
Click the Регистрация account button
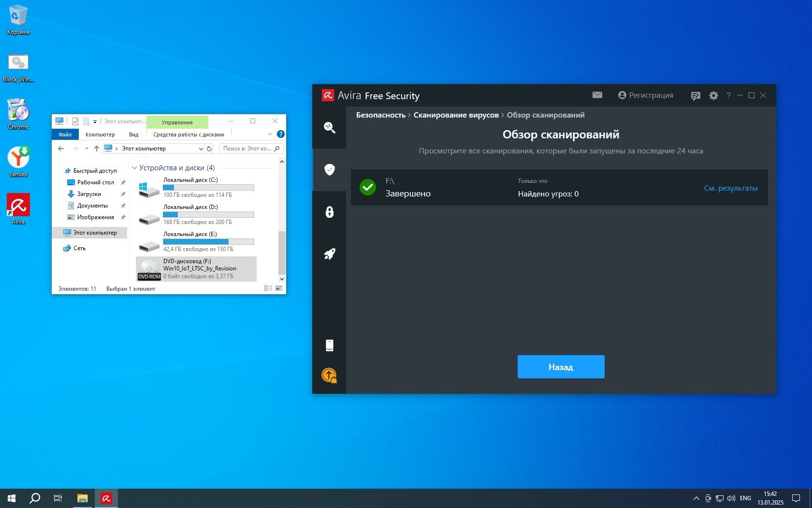tap(646, 95)
